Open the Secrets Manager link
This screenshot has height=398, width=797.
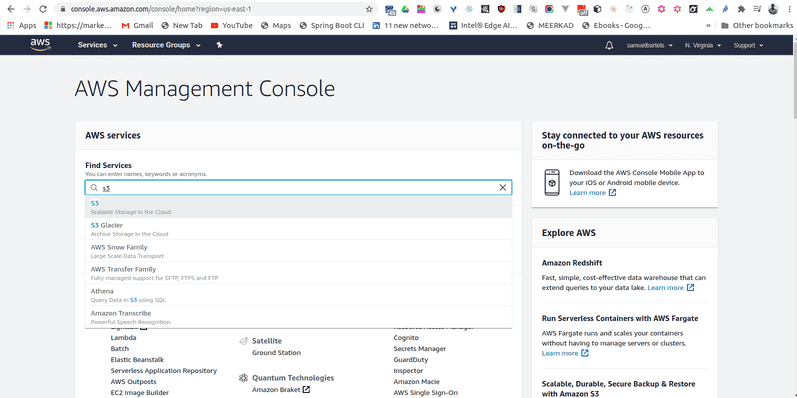point(420,349)
